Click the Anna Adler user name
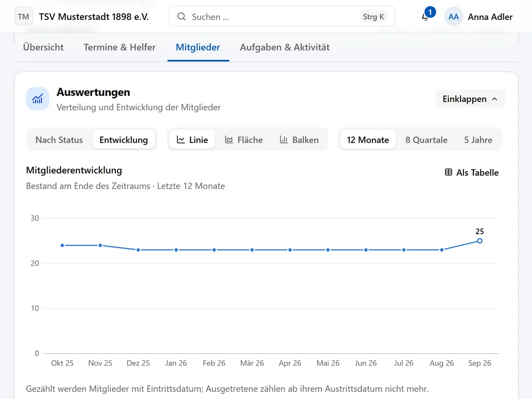Screen dimensions: 532x399 490,17
